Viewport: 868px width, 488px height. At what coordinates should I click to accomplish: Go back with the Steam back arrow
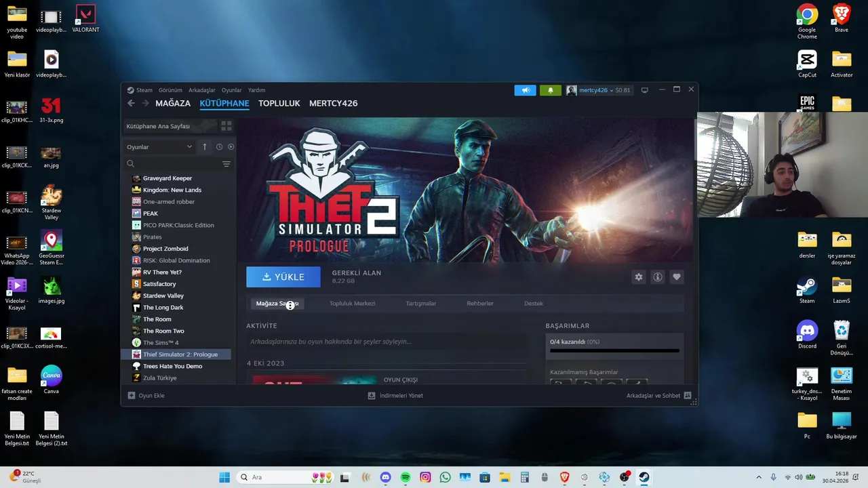131,103
